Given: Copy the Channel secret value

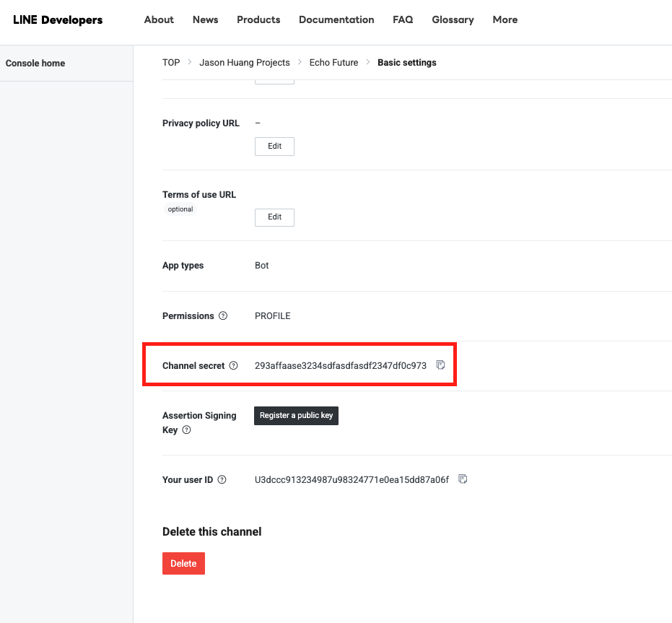Looking at the screenshot, I should click(x=441, y=365).
